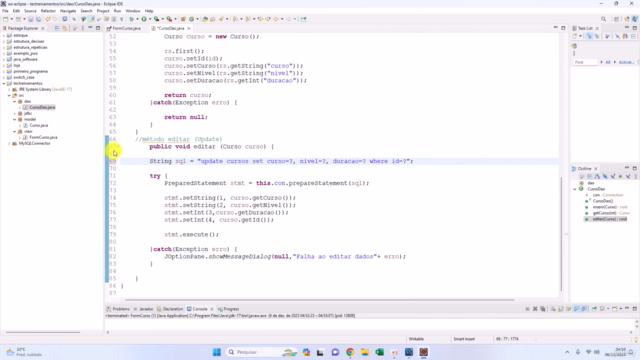Collapse the src folder node
Viewport: 640px width, 360px height.
(x=9, y=95)
